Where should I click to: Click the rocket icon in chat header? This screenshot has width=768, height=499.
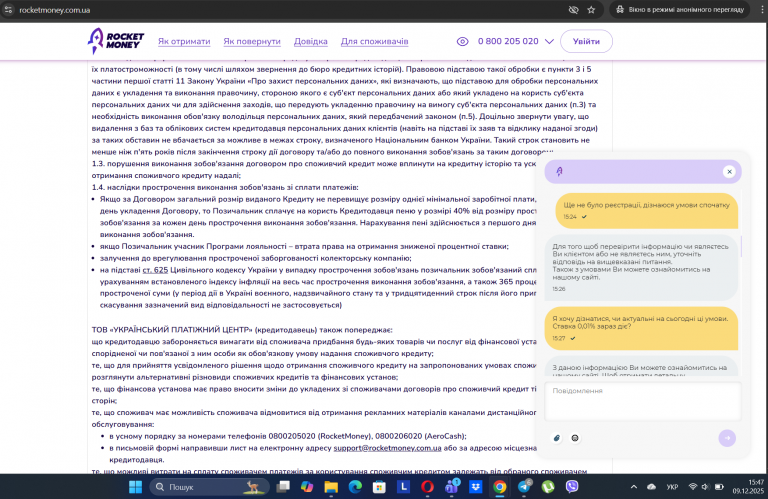(x=559, y=171)
